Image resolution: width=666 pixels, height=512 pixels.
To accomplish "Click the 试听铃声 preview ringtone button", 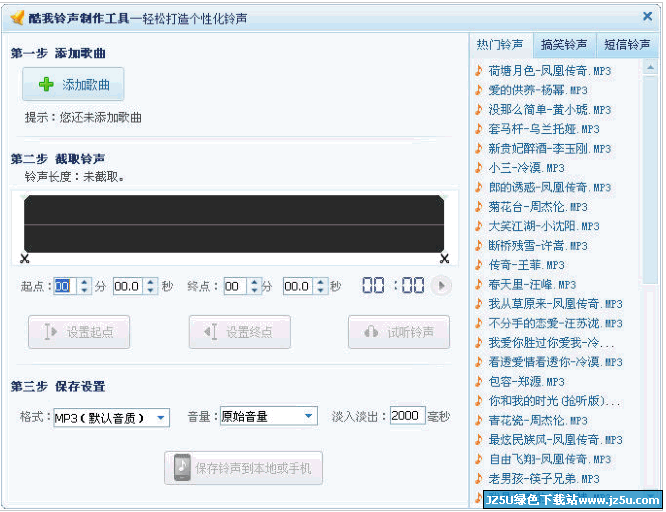I will [399, 332].
